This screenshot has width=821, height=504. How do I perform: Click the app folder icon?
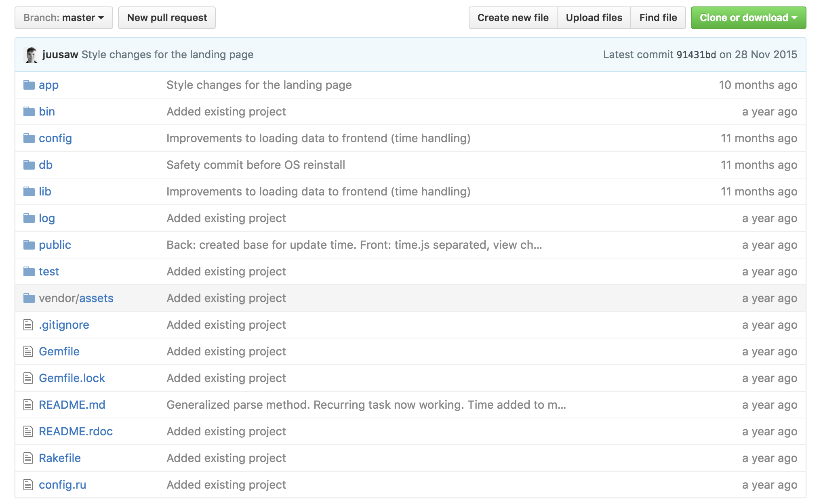click(29, 85)
